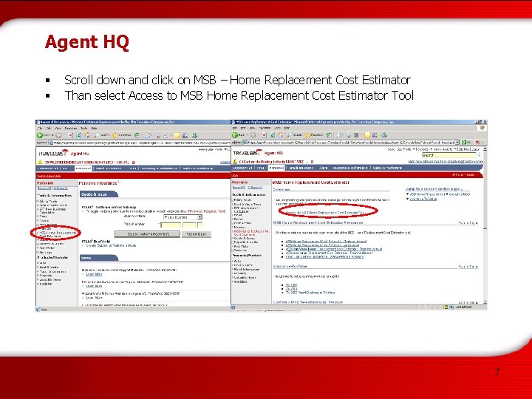Open the user dropdown at top of left Agent HQ
This screenshot has width=532, height=399.
226,149
